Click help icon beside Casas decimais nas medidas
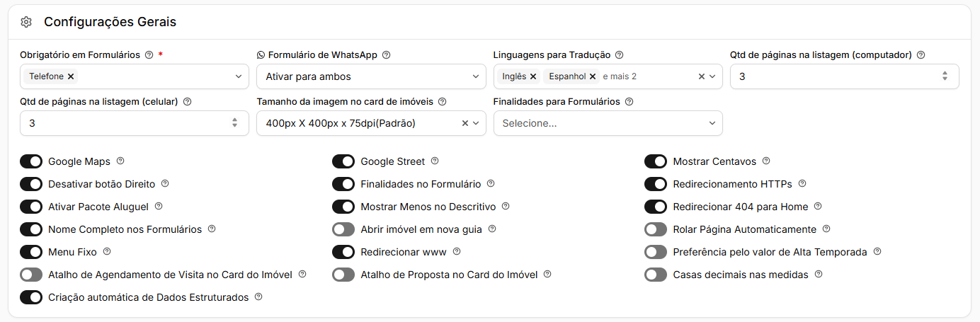The width and height of the screenshot is (980, 322). [818, 275]
